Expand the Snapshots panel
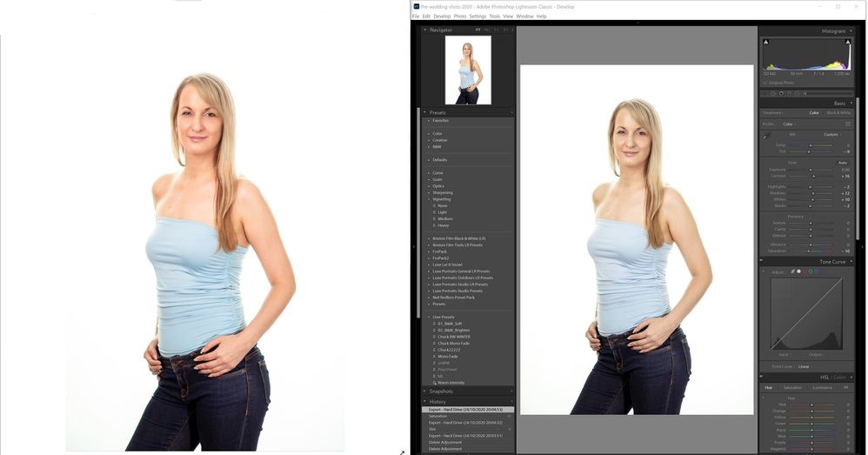Viewport: 868px width, 455px height. 425,391
